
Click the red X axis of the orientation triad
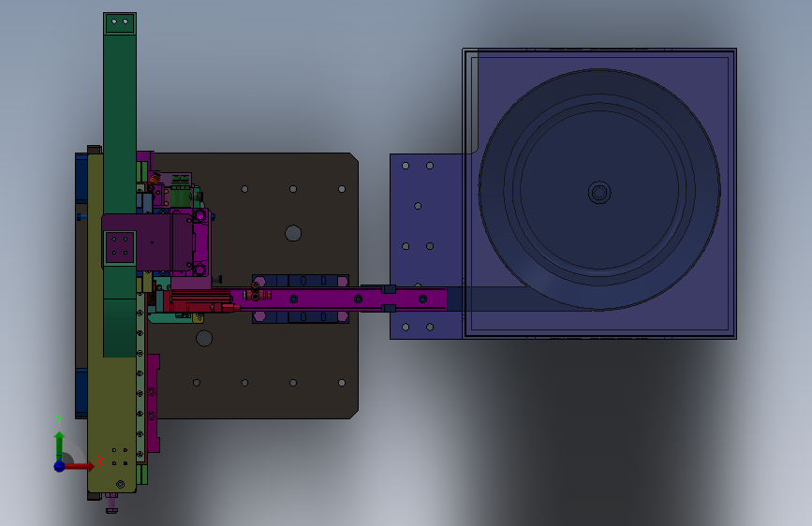coord(79,466)
